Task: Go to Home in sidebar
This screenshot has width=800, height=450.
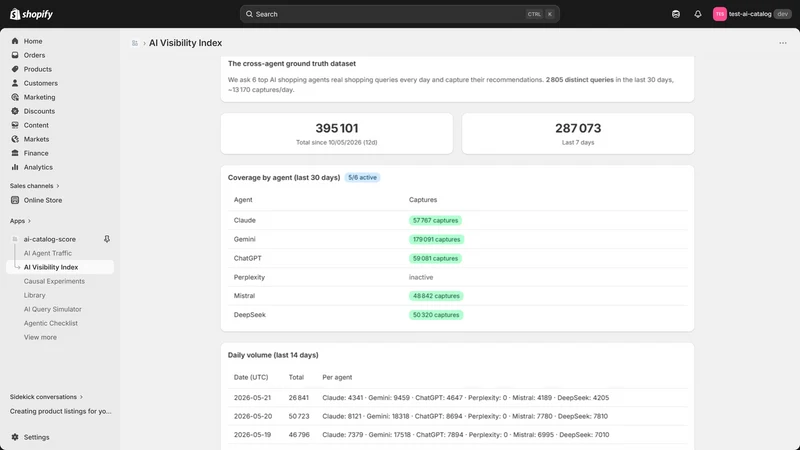Action: (x=33, y=41)
